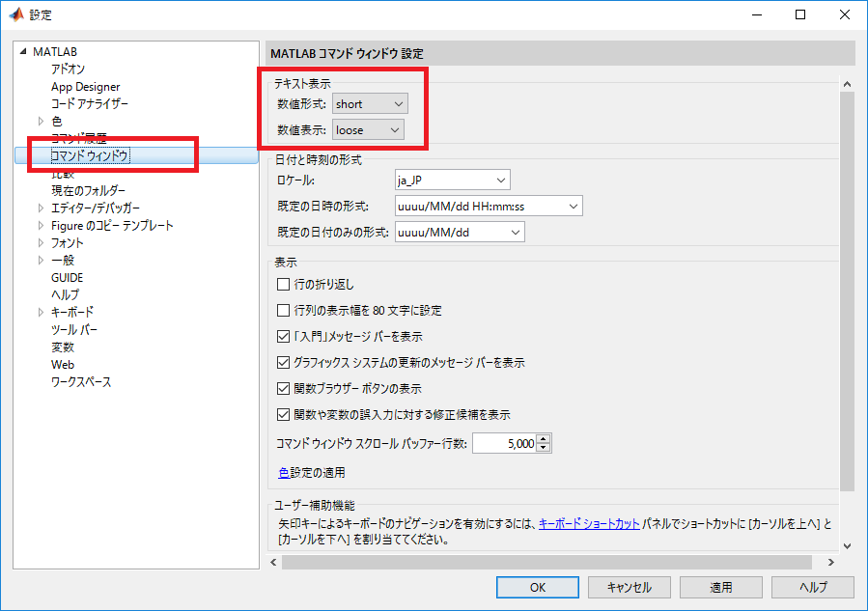
Task: Open the 数値形式 short dropdown
Action: (x=370, y=104)
